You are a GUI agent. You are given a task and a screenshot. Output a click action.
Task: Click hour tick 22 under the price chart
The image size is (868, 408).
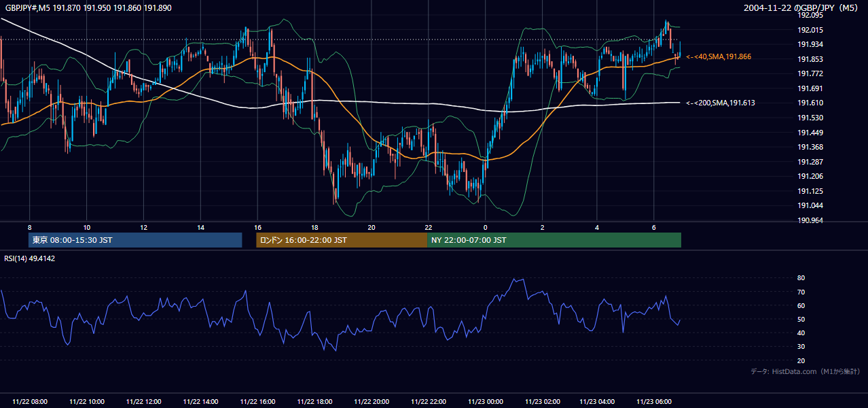[429, 226]
